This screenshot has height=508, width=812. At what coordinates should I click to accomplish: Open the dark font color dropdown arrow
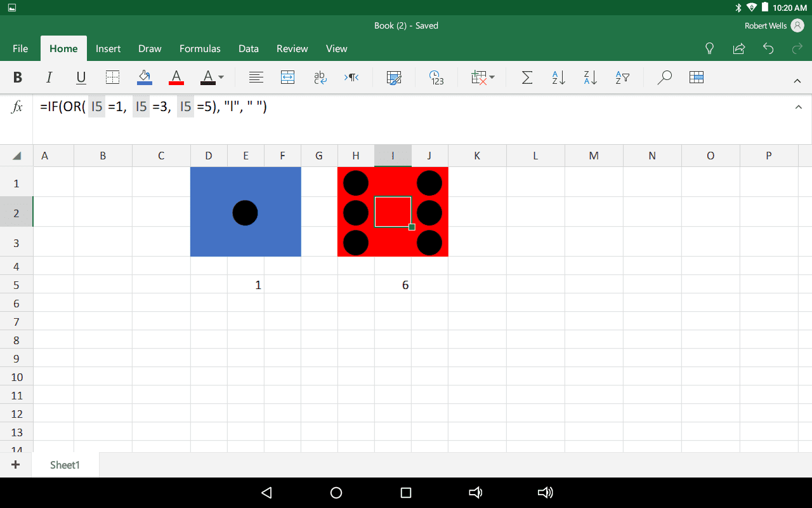pos(221,77)
